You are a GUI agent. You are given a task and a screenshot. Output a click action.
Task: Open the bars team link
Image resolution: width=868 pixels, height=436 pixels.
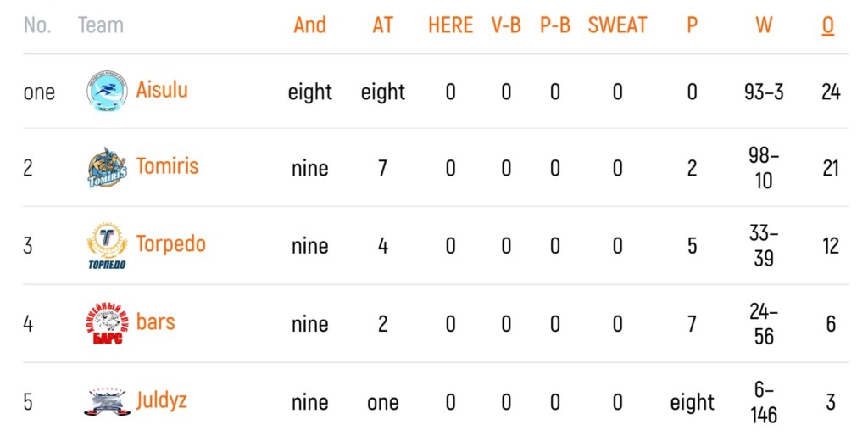pos(156,321)
